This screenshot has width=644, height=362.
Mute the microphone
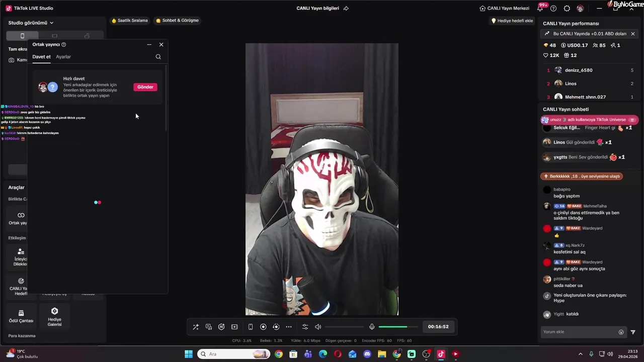click(x=372, y=327)
